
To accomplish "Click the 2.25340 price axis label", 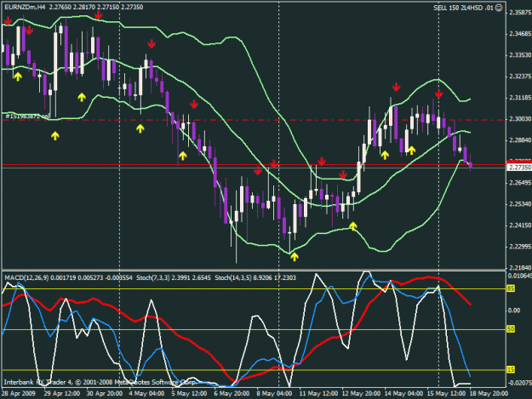I will (520, 203).
